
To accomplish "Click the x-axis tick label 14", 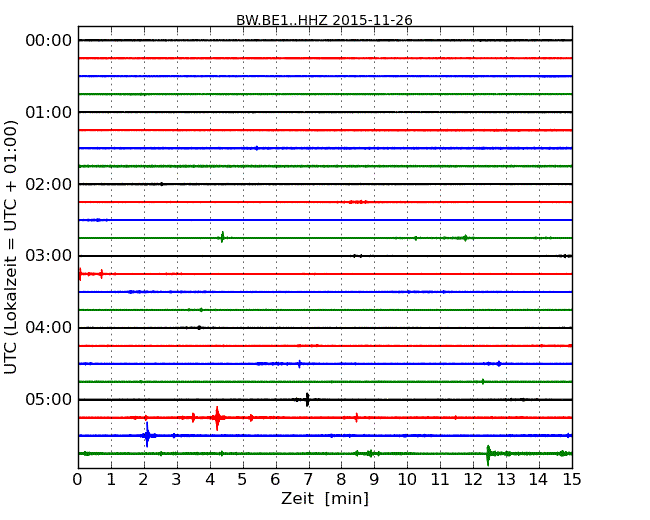I will pos(539,480).
